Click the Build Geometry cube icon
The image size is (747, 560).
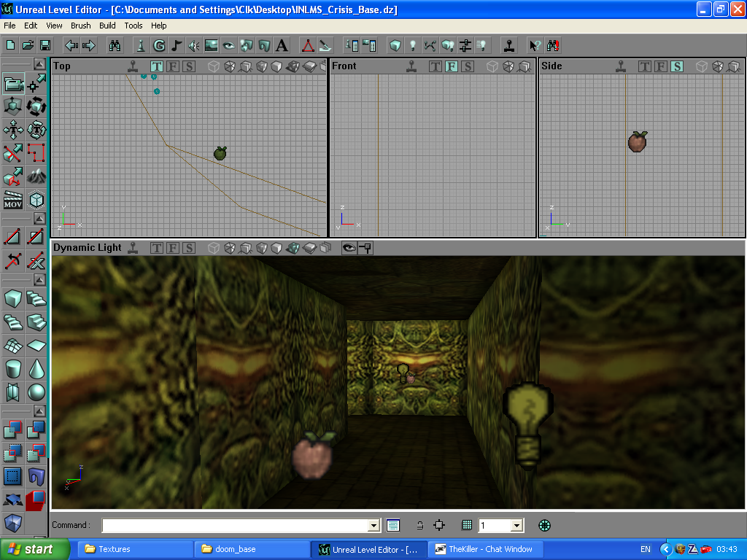[395, 45]
